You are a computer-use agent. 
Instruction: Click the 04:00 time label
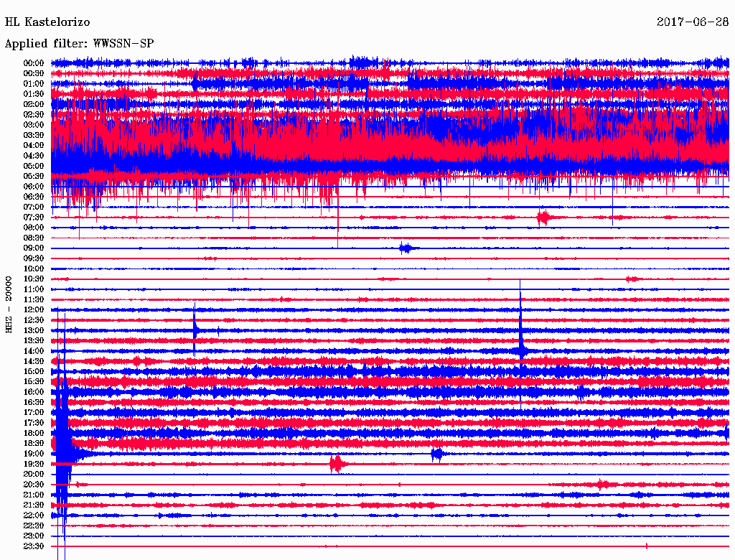point(34,146)
